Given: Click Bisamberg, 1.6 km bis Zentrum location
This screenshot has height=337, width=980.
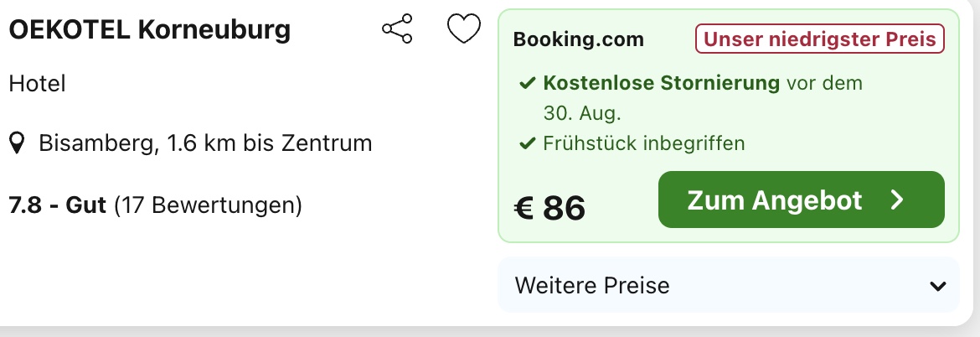Looking at the screenshot, I should point(205,143).
